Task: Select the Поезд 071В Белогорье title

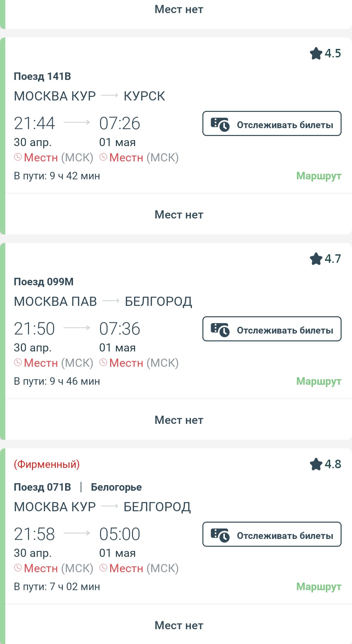Action: pyautogui.click(x=78, y=487)
